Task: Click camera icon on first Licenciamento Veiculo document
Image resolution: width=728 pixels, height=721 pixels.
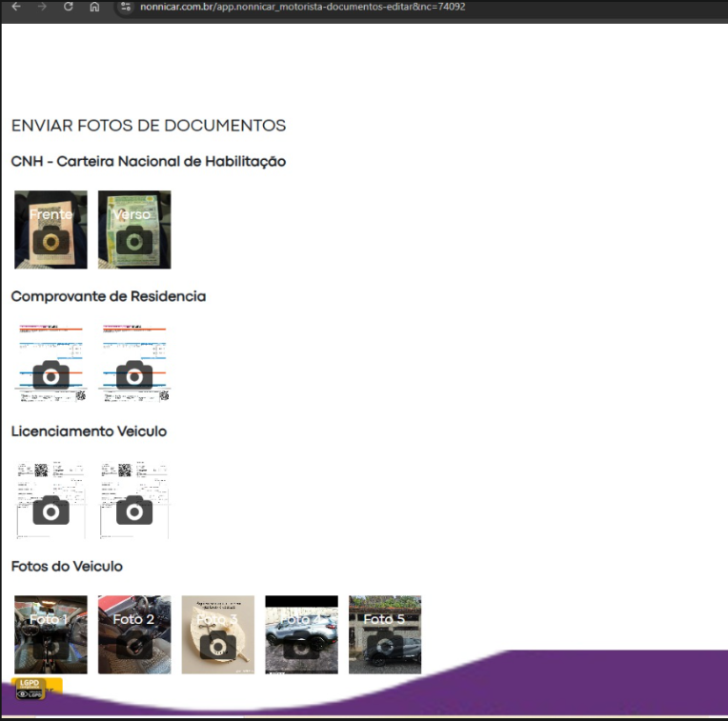Action: tap(51, 509)
